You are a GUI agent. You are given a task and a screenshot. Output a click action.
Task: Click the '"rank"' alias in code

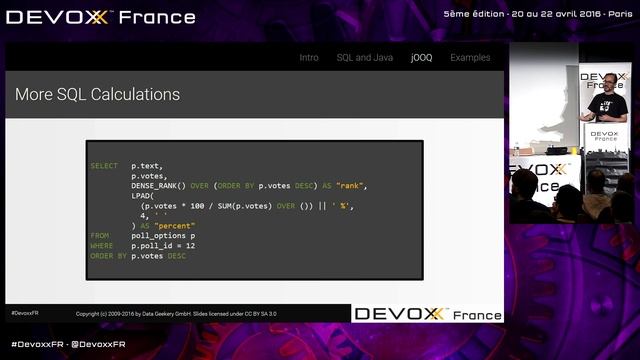pos(349,186)
